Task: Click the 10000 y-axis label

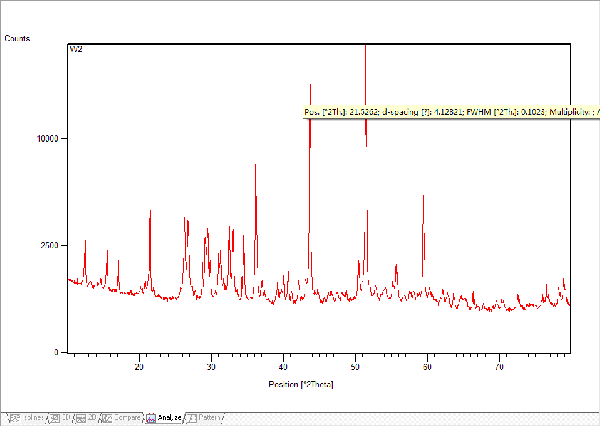Action: click(x=47, y=138)
